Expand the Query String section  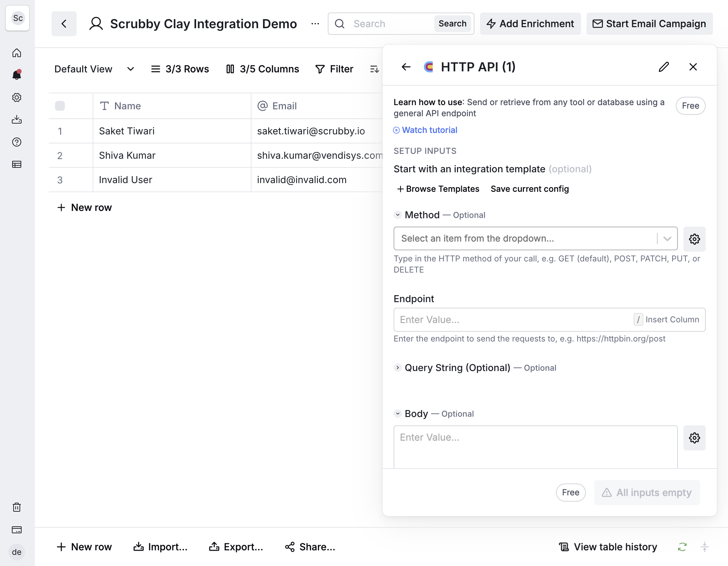[398, 368]
